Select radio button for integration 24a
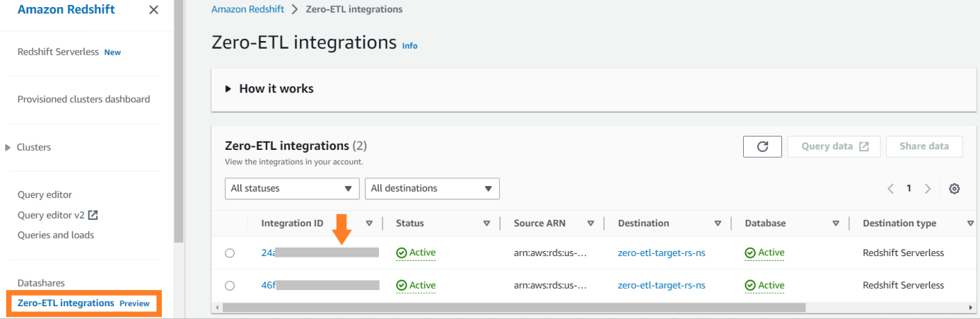Image resolution: width=980 pixels, height=319 pixels. click(x=230, y=253)
